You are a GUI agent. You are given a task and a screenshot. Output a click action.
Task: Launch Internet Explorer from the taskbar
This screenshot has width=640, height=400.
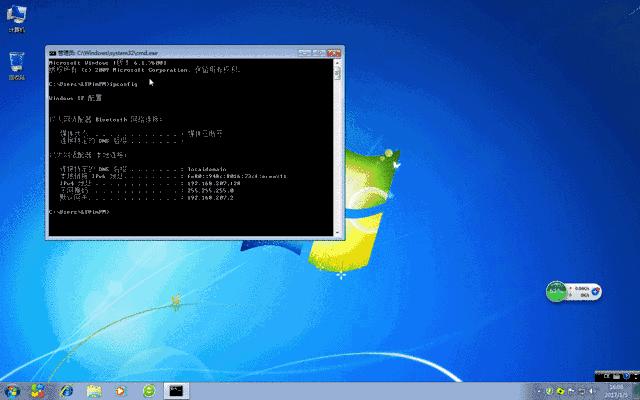pos(66,390)
